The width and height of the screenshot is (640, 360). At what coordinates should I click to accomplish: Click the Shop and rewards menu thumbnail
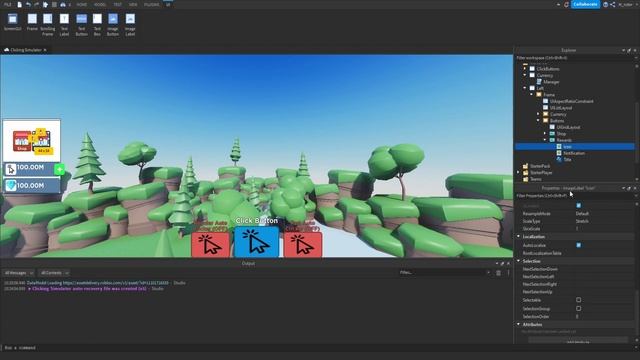tap(31, 140)
